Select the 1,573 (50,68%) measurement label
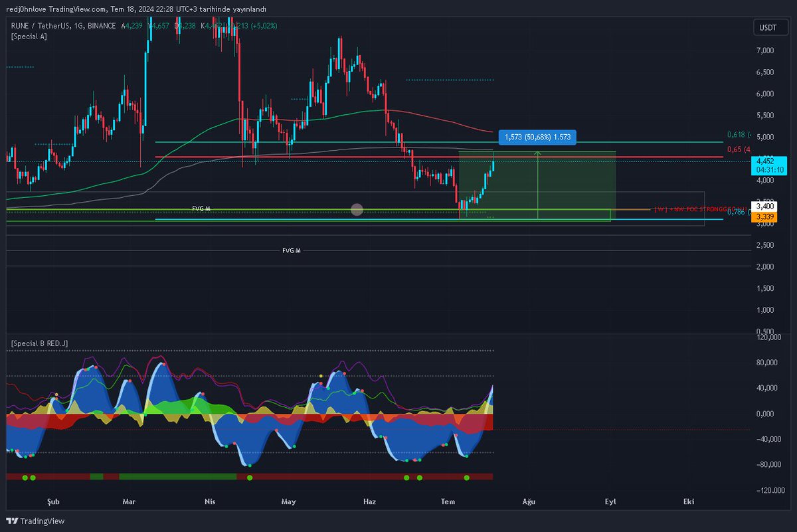The image size is (797, 532). pyautogui.click(x=537, y=137)
